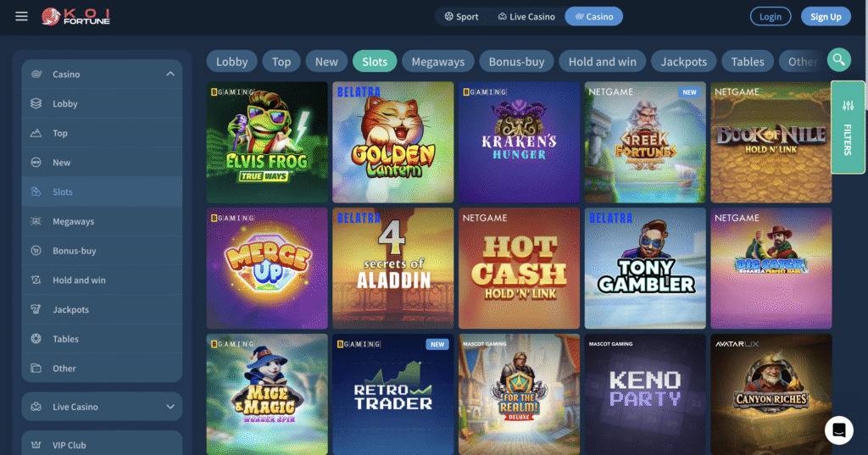
Task: Select the Megaways category tab
Action: coord(438,62)
